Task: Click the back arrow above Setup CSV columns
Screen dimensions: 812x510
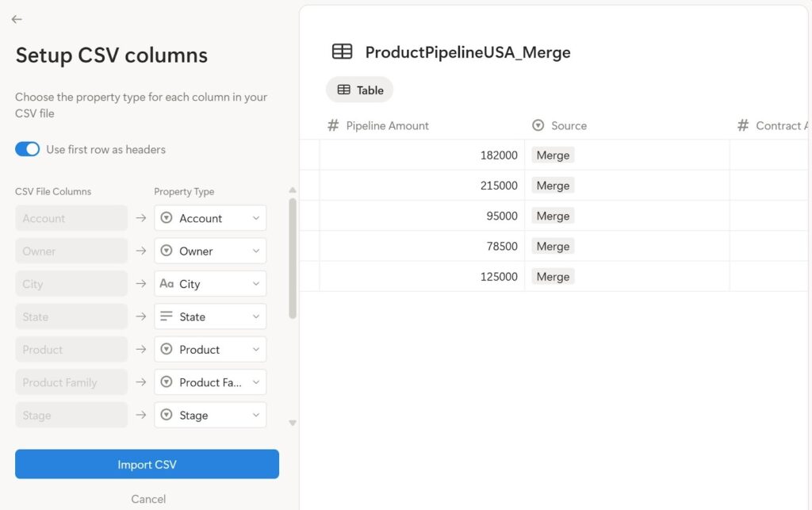Action: (x=17, y=19)
